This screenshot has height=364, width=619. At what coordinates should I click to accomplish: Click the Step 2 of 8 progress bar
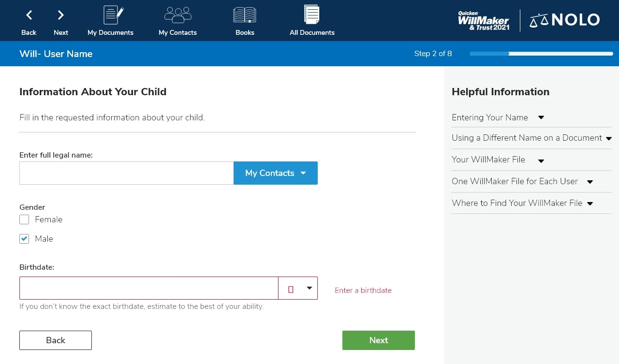coord(541,54)
